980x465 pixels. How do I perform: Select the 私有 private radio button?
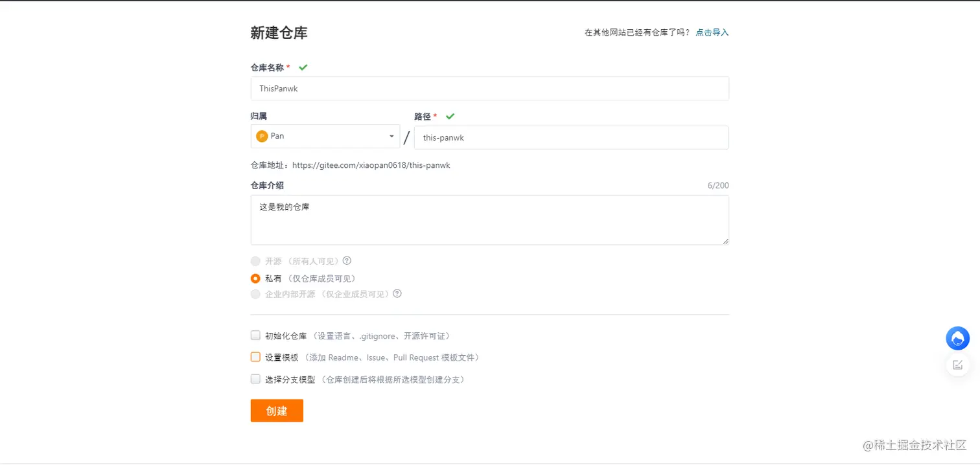[x=255, y=278]
